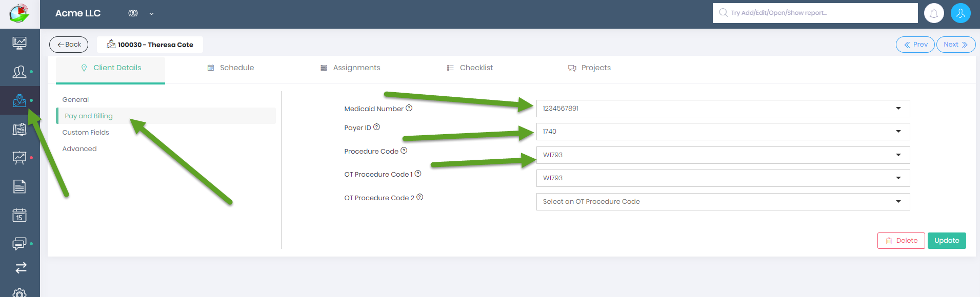Switch to the Checklist tab

[x=470, y=68]
